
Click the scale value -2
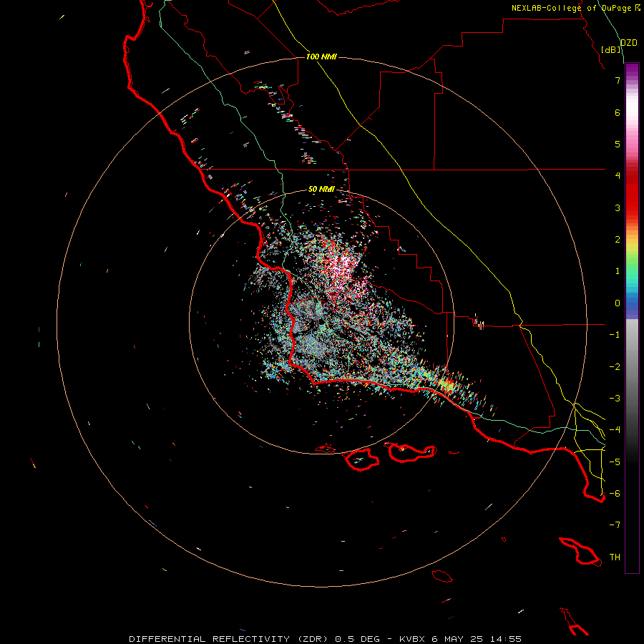point(615,367)
